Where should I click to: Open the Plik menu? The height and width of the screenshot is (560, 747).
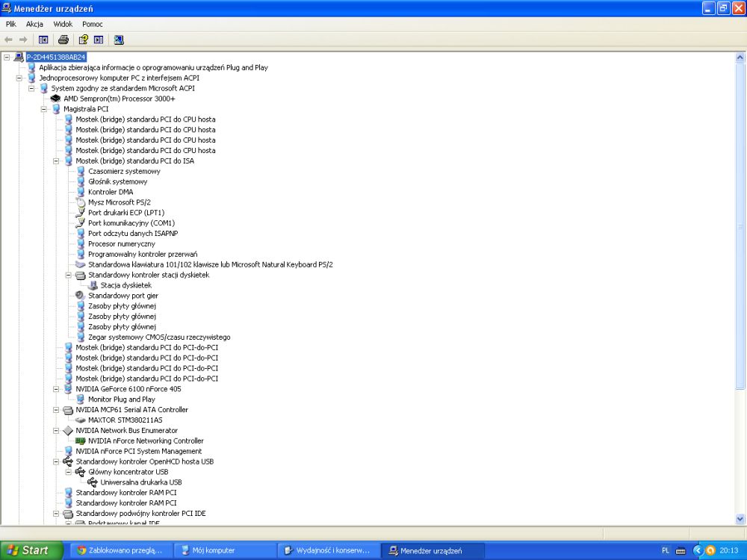coord(10,24)
